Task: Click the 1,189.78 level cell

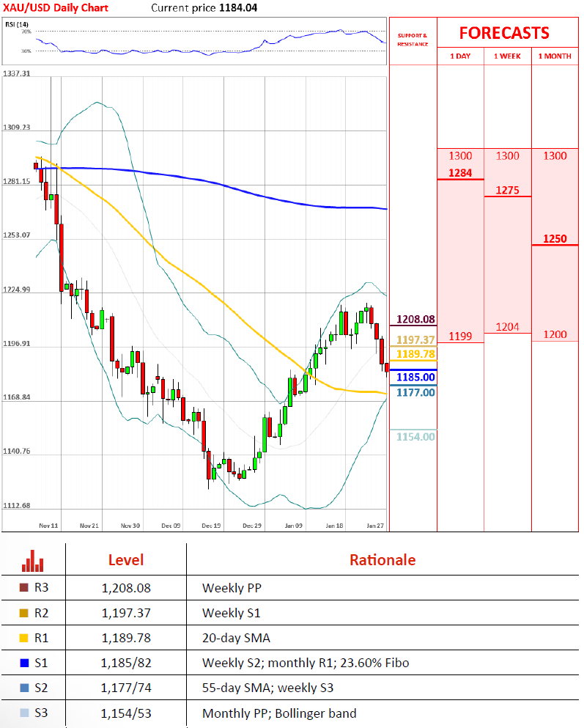Action: [x=126, y=639]
